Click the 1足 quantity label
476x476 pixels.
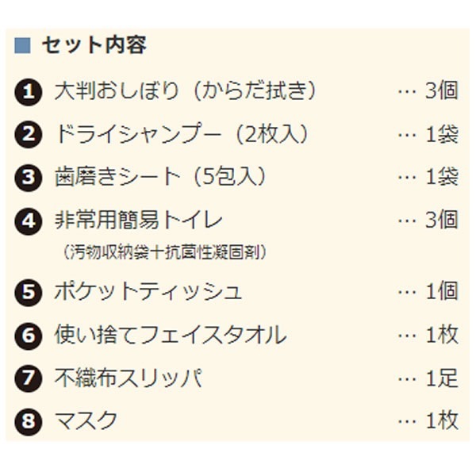(x=442, y=378)
